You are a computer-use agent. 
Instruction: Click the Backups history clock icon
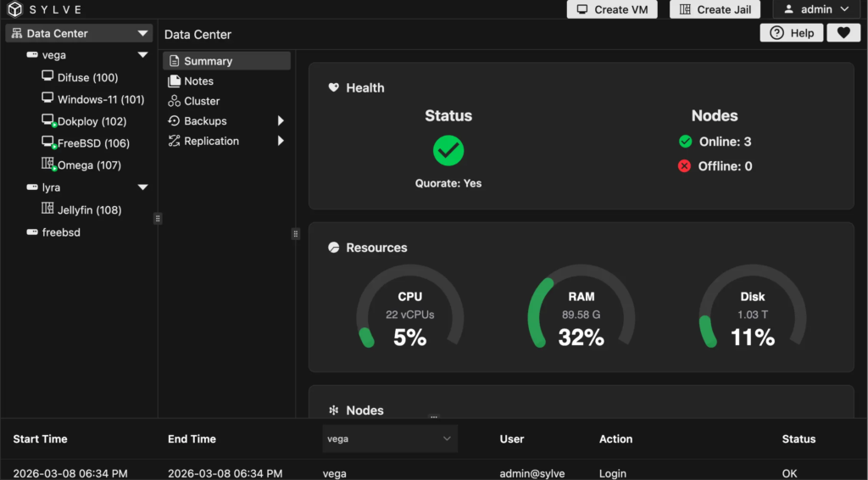174,120
